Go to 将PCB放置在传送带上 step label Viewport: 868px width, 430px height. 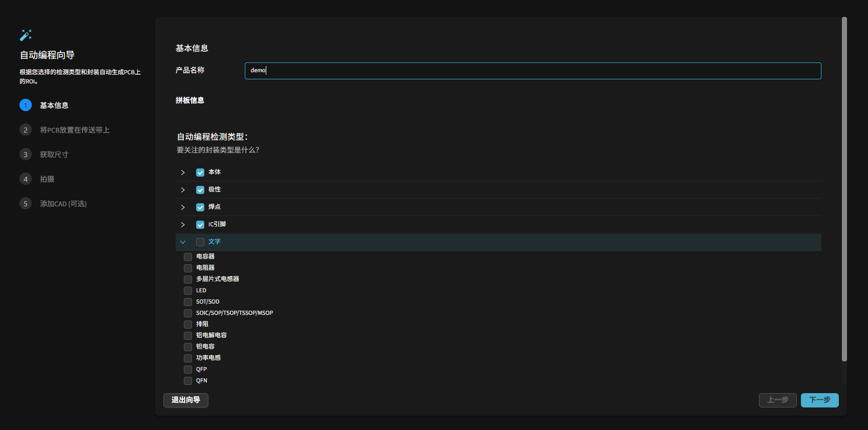tap(75, 130)
